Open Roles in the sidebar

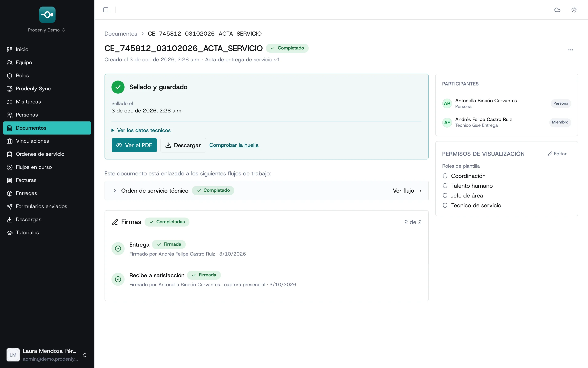tap(47, 76)
